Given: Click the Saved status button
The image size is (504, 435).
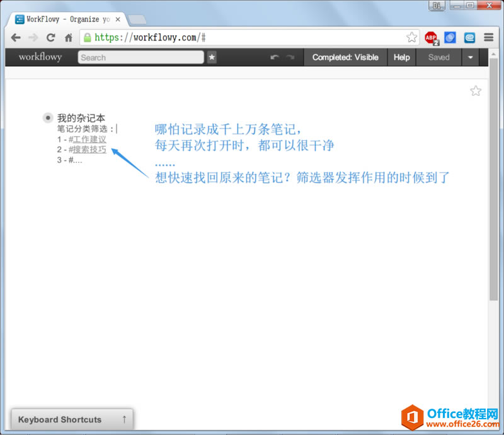Looking at the screenshot, I should pos(438,57).
